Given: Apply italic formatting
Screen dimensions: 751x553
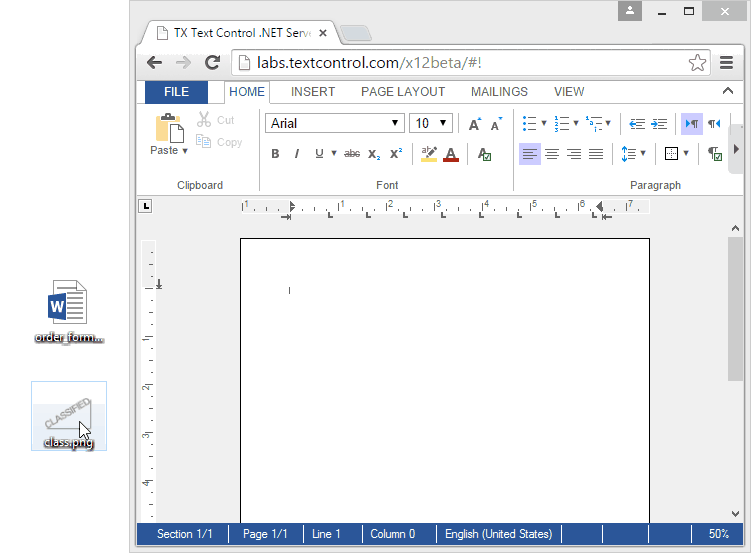Looking at the screenshot, I should tap(297, 154).
